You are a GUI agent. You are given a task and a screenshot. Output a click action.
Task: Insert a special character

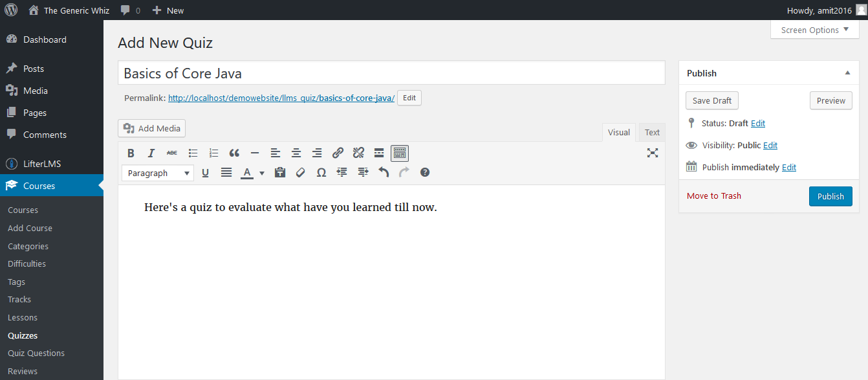click(x=321, y=172)
